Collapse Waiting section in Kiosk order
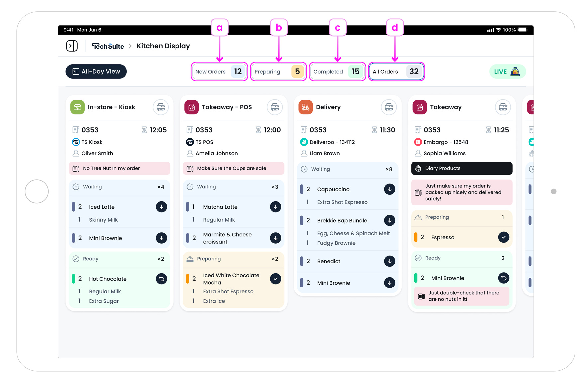This screenshot has height=383, width=588. click(119, 187)
